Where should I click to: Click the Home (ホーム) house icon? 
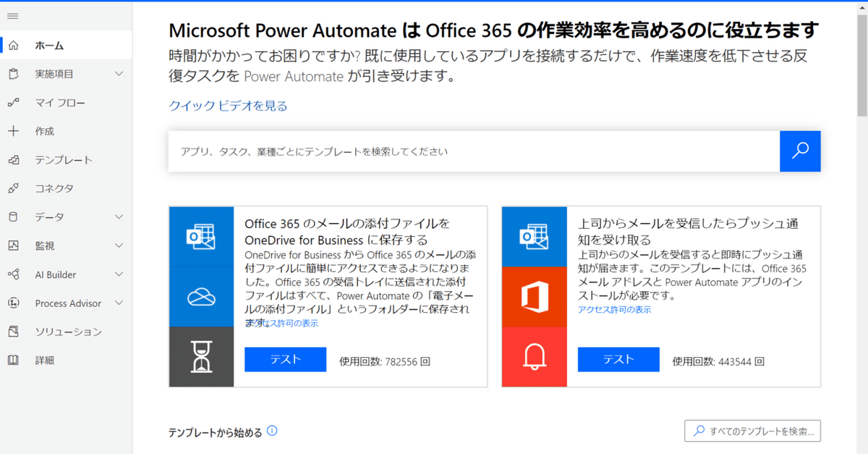[x=13, y=46]
